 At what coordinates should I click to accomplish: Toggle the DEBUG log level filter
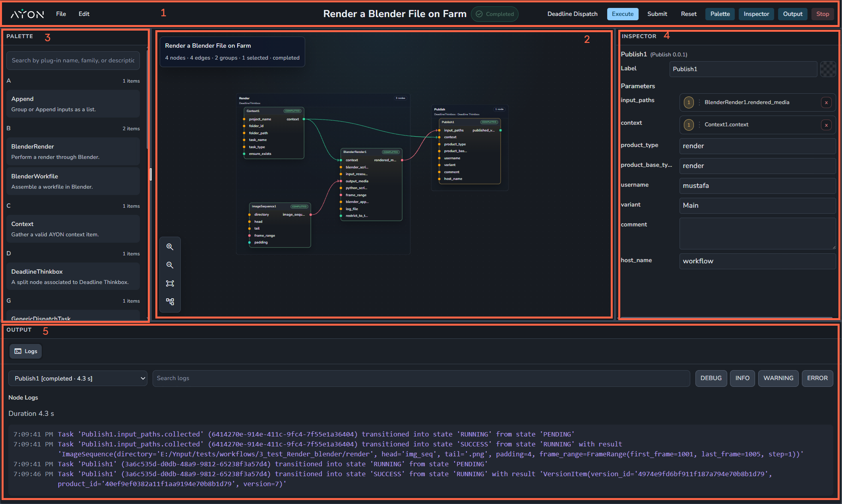[711, 378]
